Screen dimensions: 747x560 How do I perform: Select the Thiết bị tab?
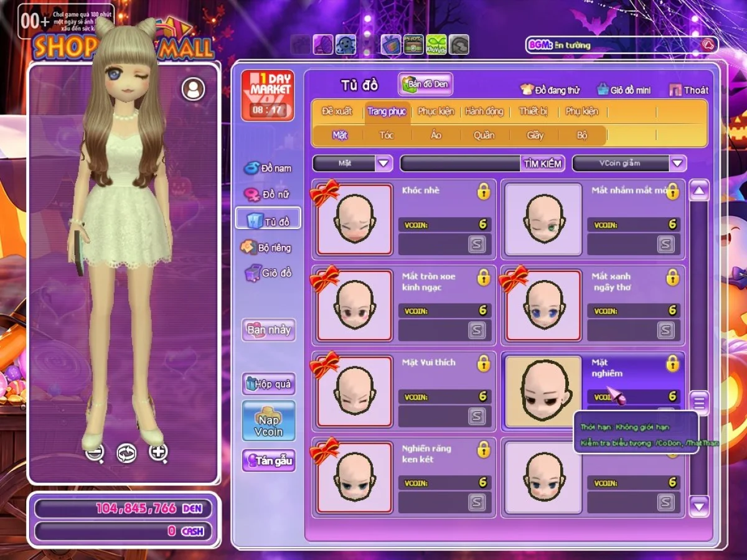(x=532, y=111)
